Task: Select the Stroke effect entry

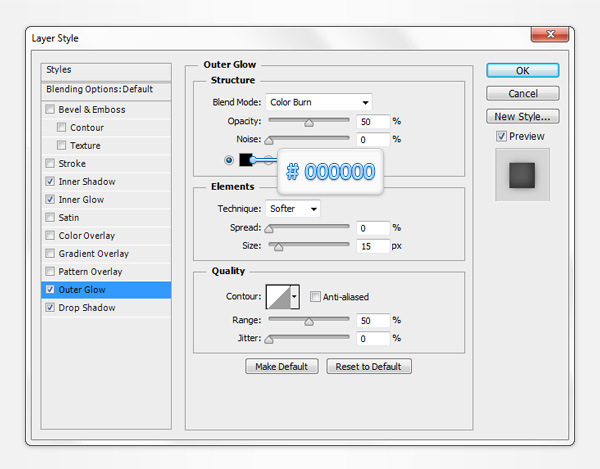Action: pyautogui.click(x=73, y=164)
